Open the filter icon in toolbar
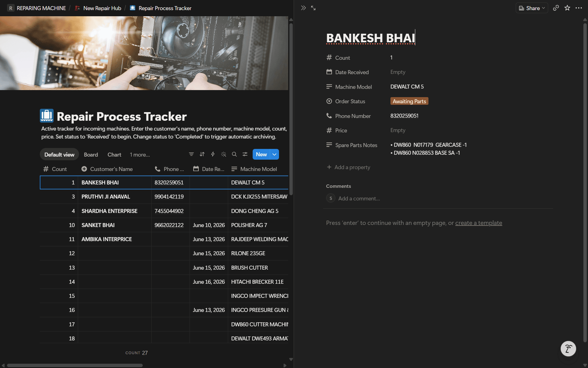Viewport: 588px width, 368px height. [191, 154]
